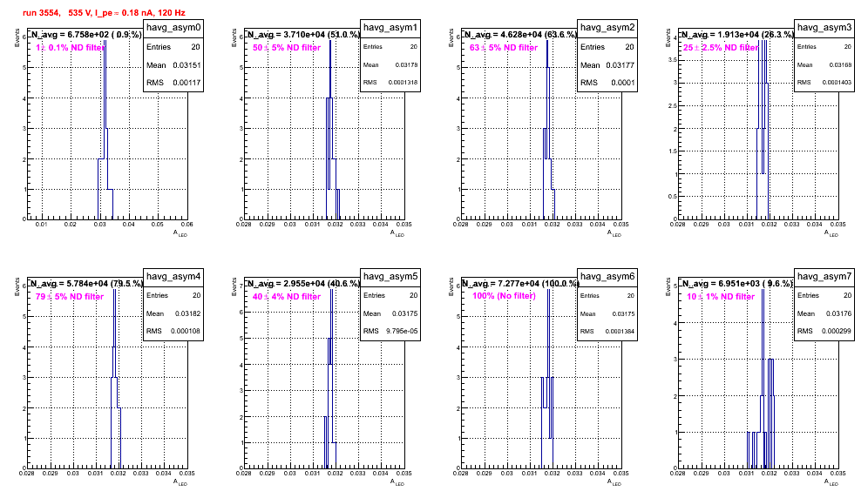This screenshot has width=868, height=498.
Task: Select the havg_asym0 stats box title
Action: (x=173, y=27)
